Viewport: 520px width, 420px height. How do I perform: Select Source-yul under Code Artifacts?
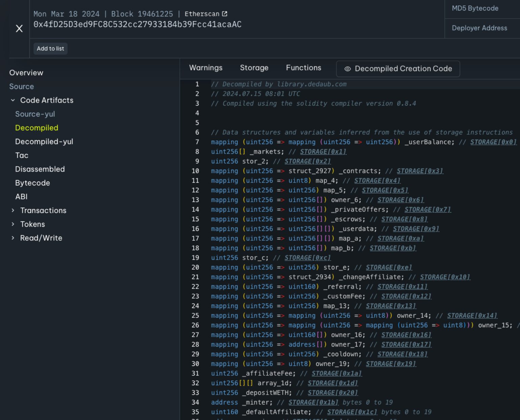[x=35, y=114]
